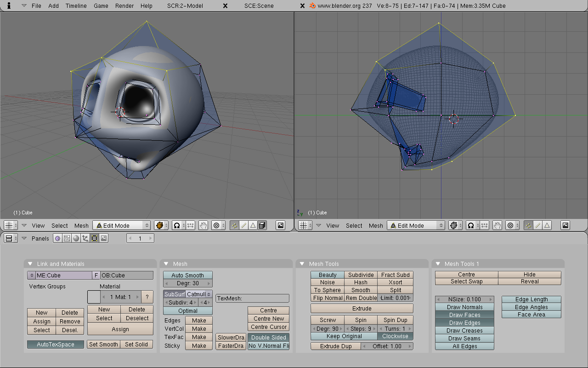Delete the SCE:Scene scene with X
Image resolution: width=588 pixels, height=368 pixels.
point(302,6)
